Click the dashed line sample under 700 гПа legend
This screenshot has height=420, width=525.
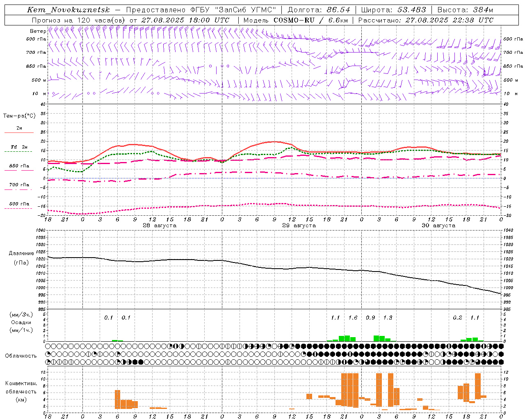click(18, 190)
